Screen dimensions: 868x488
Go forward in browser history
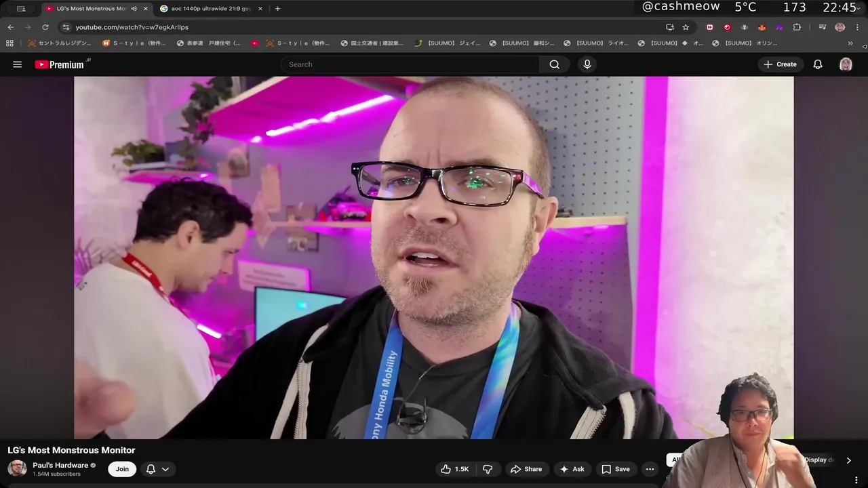click(28, 27)
